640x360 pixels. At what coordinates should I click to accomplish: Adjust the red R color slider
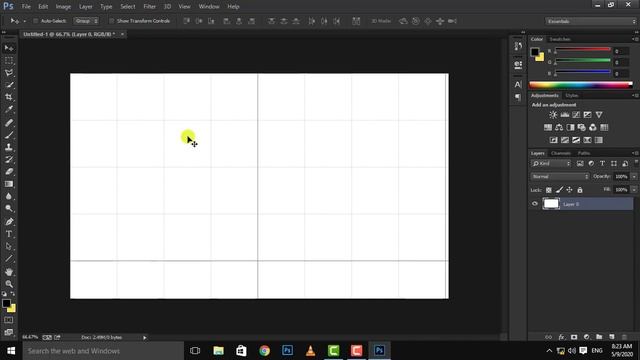(583, 50)
